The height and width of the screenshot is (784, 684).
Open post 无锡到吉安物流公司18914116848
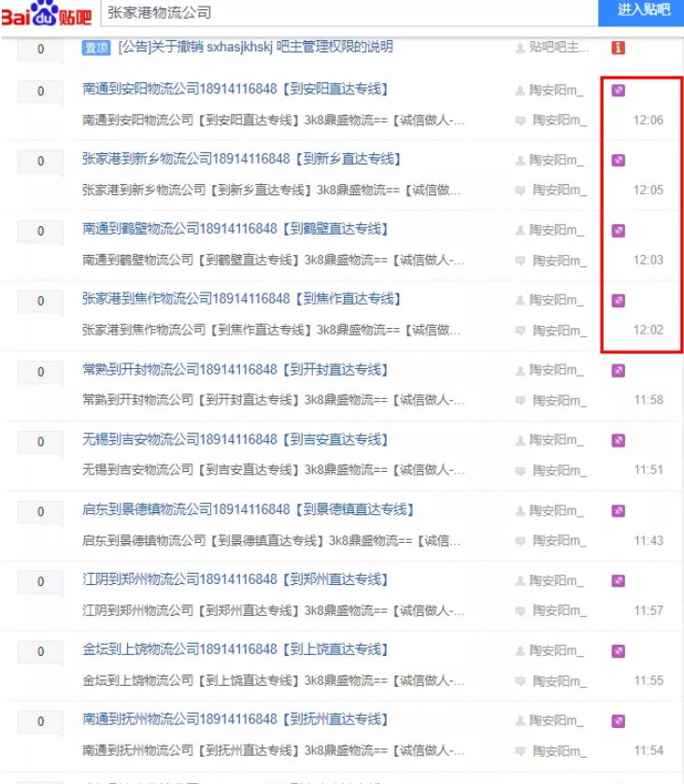(235, 440)
